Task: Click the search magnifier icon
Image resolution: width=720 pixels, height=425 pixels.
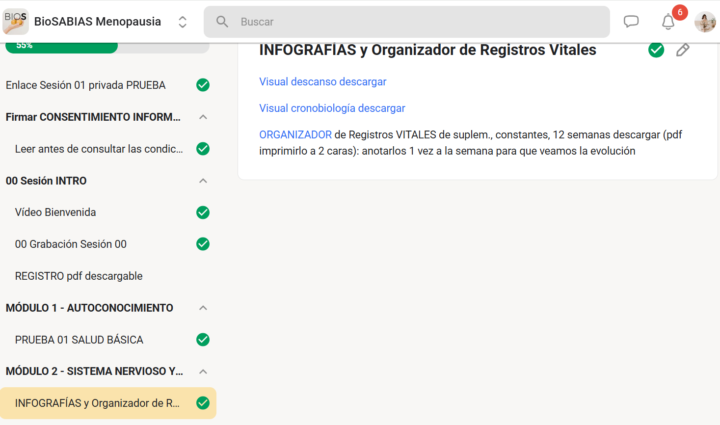Action: point(222,22)
